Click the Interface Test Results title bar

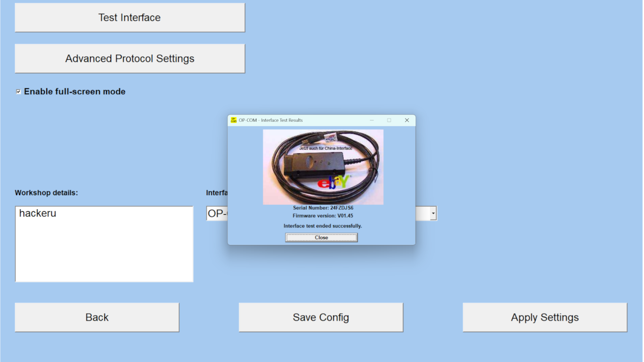coord(302,120)
